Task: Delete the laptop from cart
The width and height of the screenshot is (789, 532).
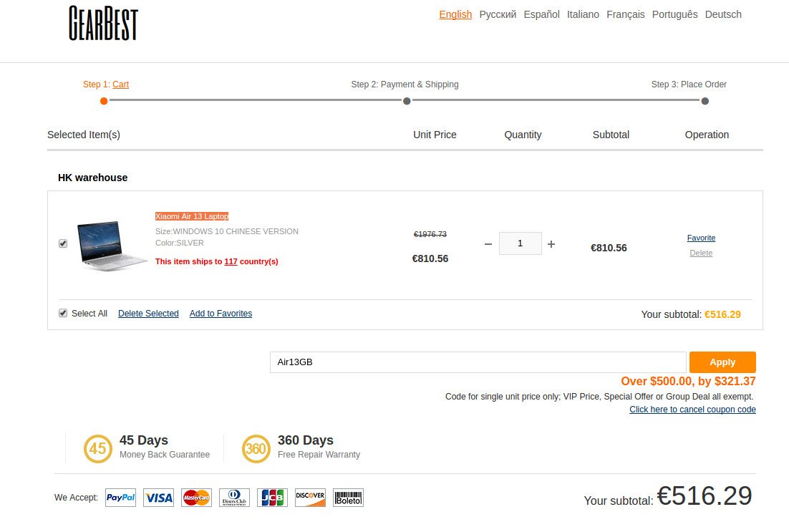Action: (701, 253)
